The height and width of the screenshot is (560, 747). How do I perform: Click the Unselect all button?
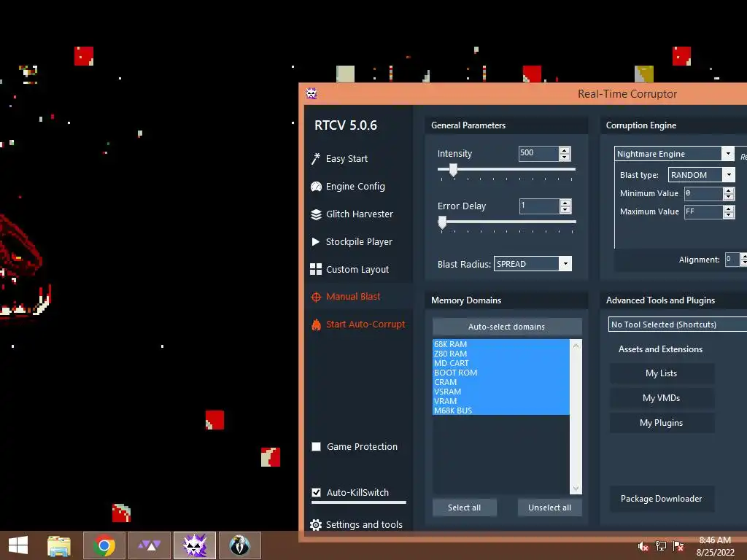click(550, 507)
